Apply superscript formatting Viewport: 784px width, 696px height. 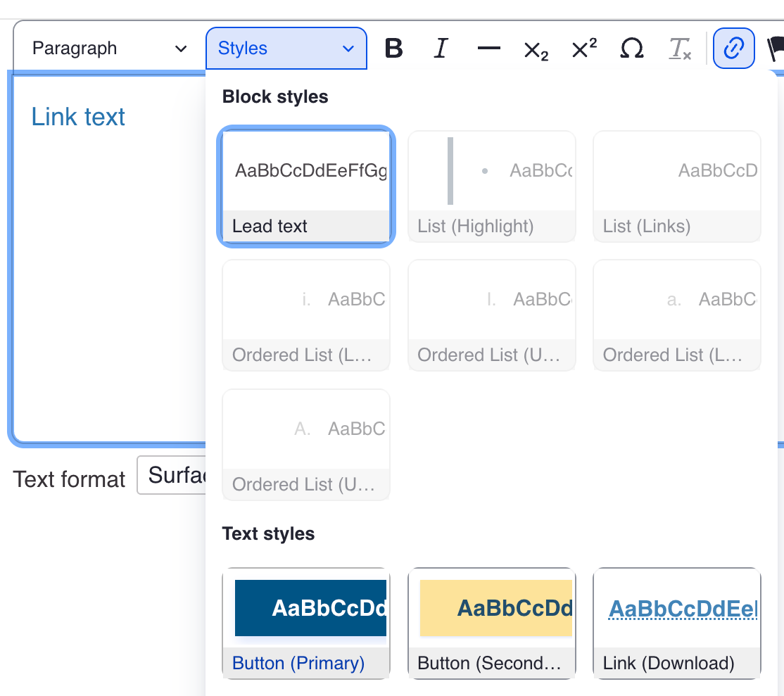point(583,49)
